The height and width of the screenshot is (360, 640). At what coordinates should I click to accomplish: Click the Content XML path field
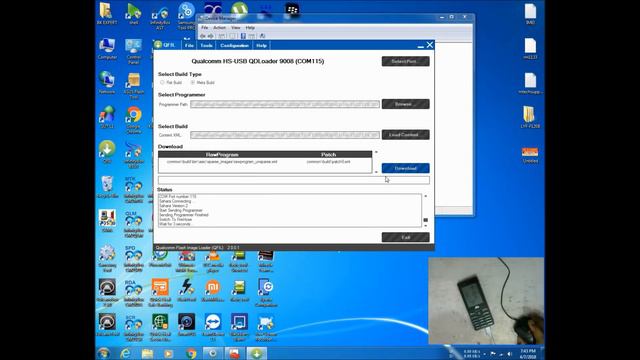click(x=285, y=135)
